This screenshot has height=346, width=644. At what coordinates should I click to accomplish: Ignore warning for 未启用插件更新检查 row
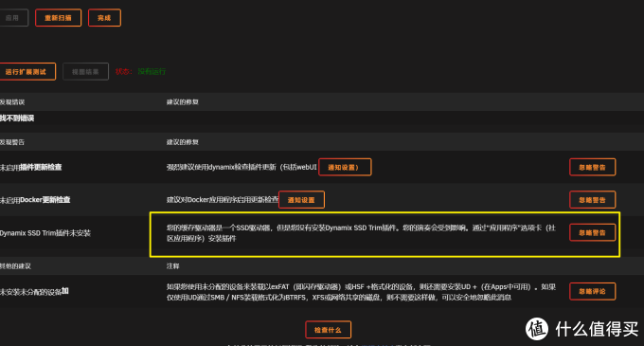click(x=592, y=167)
